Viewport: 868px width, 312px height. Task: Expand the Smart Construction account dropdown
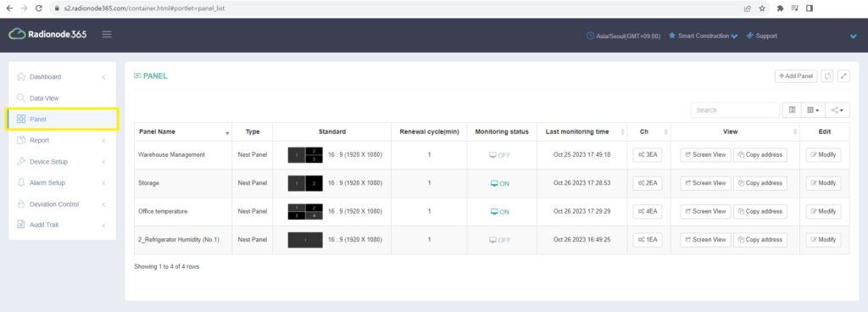pyautogui.click(x=703, y=36)
